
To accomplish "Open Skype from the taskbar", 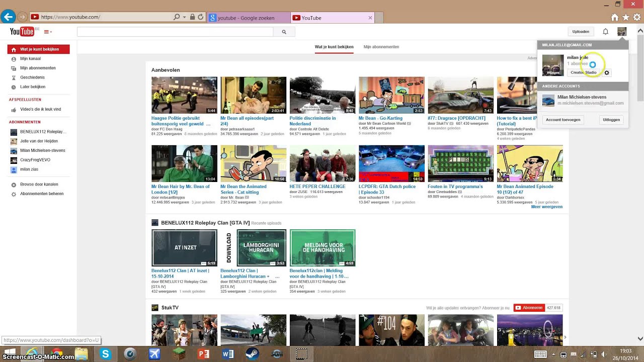I will 105,354.
